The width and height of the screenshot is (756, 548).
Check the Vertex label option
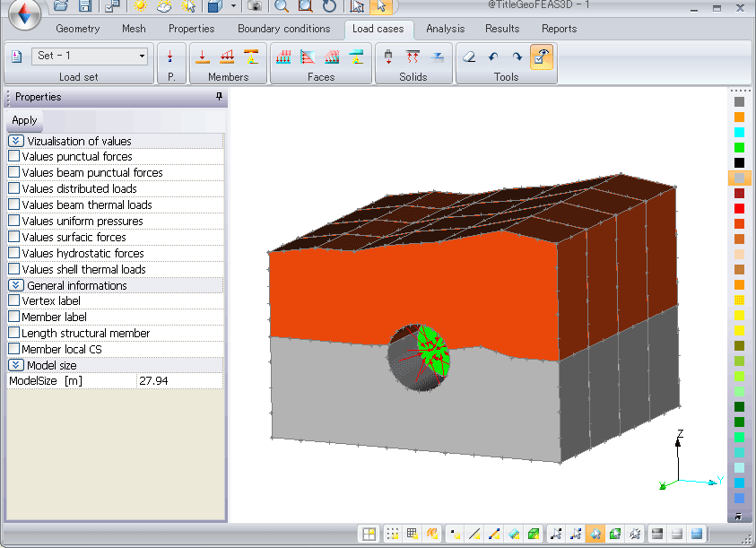pyautogui.click(x=13, y=301)
